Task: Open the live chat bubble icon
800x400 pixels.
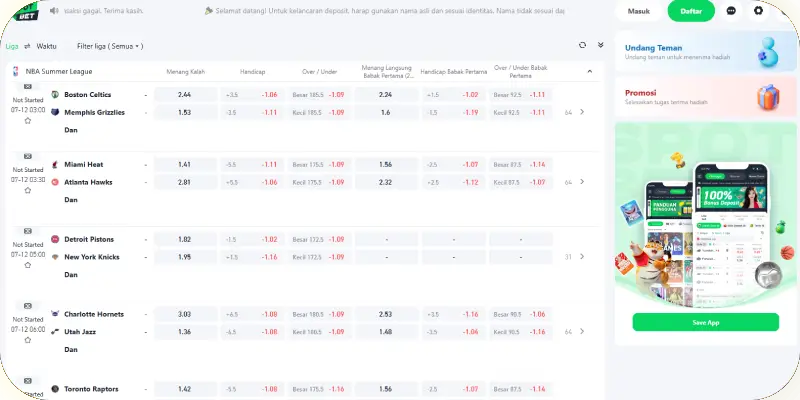Action: (731, 11)
